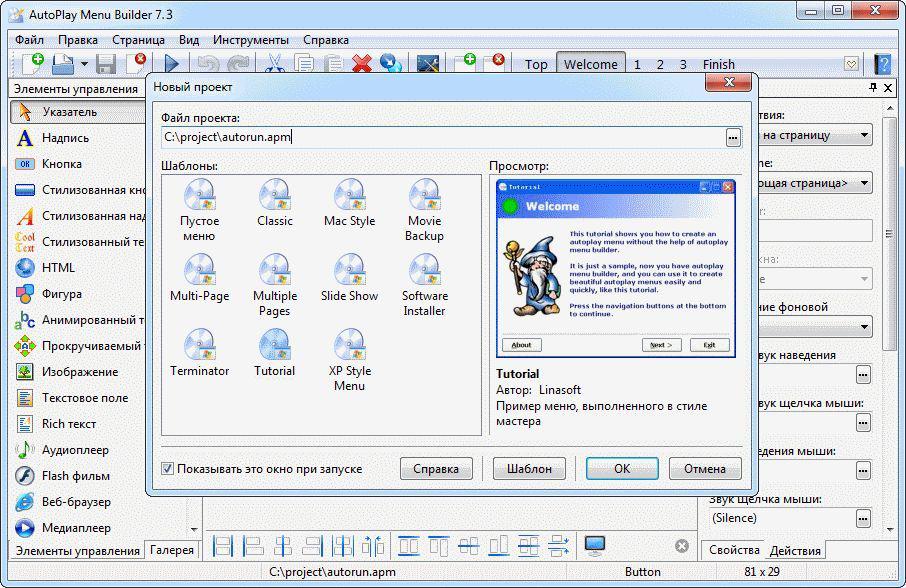The width and height of the screenshot is (906, 588).
Task: Click the add-page icon with green plus beside Top tab
Action: (465, 63)
